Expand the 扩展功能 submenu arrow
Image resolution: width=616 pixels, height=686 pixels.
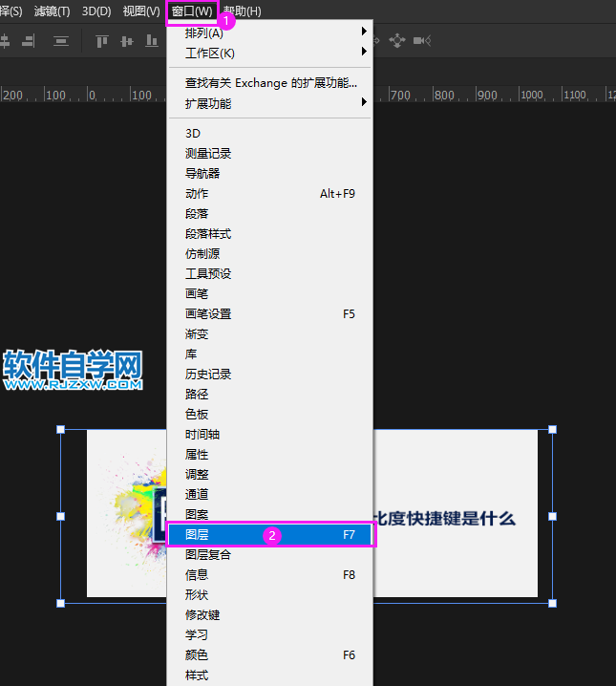pos(364,102)
